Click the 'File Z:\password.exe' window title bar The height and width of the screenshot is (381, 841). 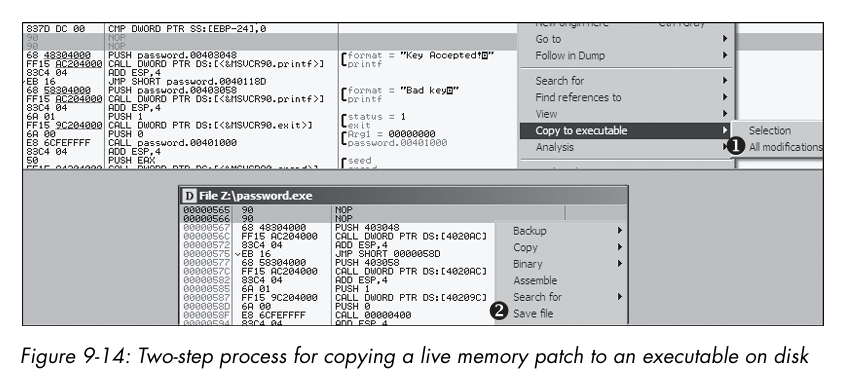(x=403, y=195)
